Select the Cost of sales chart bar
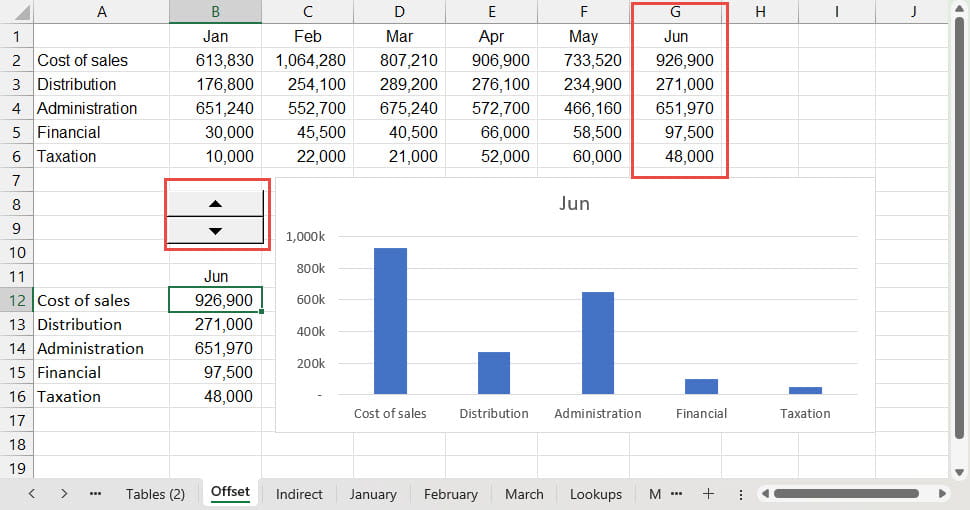Viewport: 970px width, 510px height. (390, 320)
